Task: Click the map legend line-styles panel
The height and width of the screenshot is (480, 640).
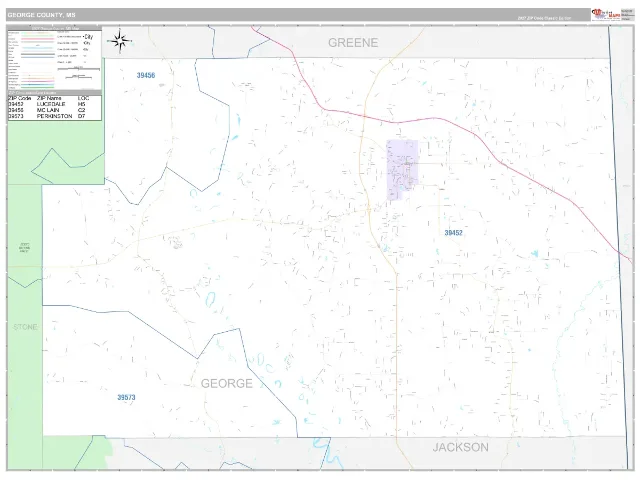Action: pyautogui.click(x=31, y=60)
